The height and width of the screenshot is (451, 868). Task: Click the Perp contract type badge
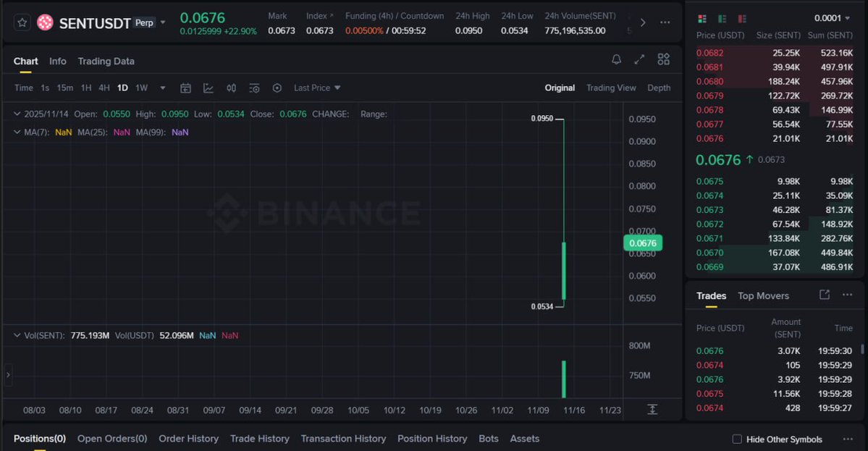144,22
